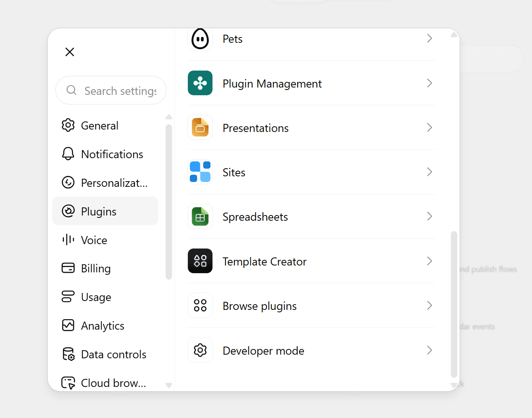The width and height of the screenshot is (532, 418).
Task: Click the Presentations orange file icon
Action: (200, 127)
